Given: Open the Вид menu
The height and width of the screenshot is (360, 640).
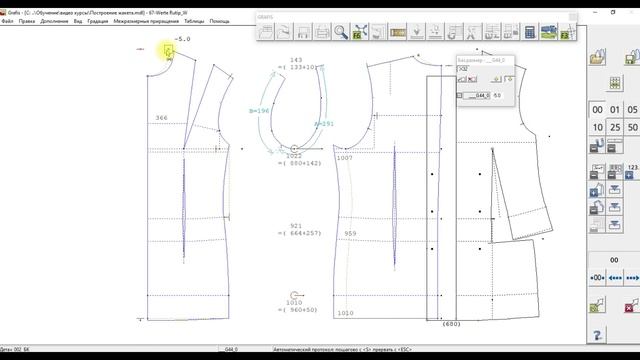Looking at the screenshot, I should 78,21.
